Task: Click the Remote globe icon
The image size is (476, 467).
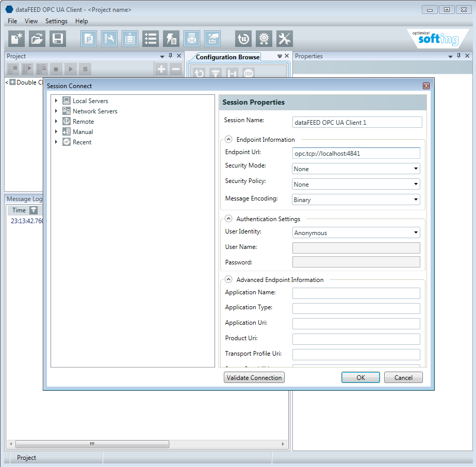Action: point(67,121)
